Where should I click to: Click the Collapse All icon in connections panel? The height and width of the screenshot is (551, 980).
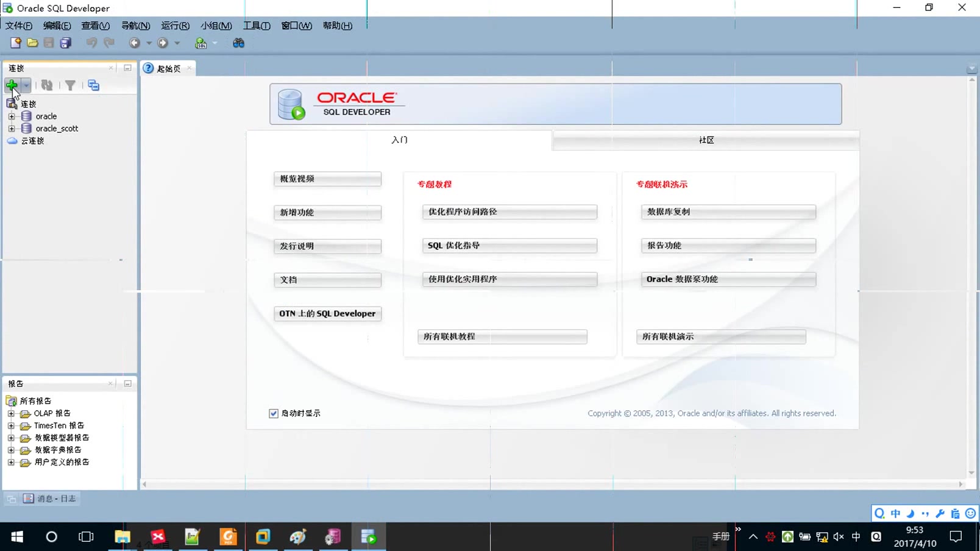click(93, 85)
